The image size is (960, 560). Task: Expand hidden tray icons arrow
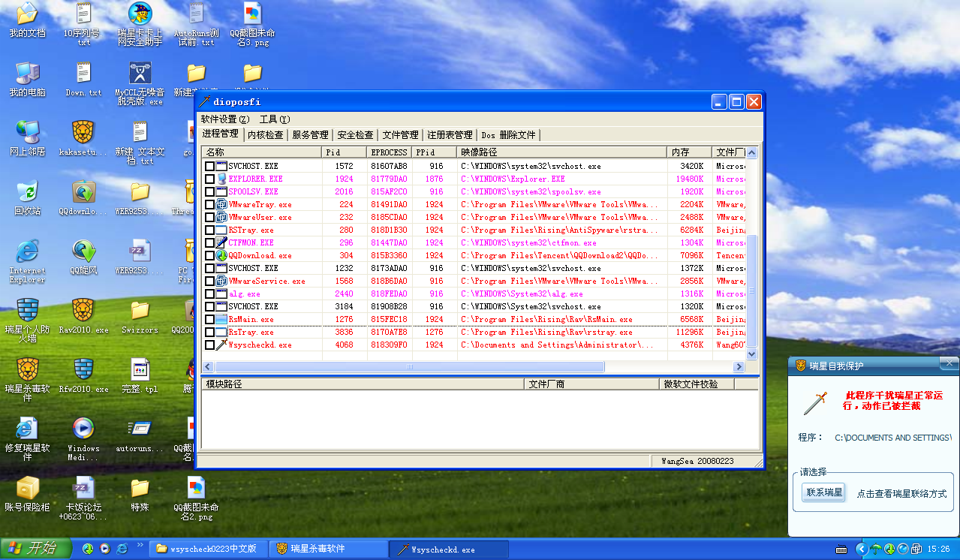(862, 549)
